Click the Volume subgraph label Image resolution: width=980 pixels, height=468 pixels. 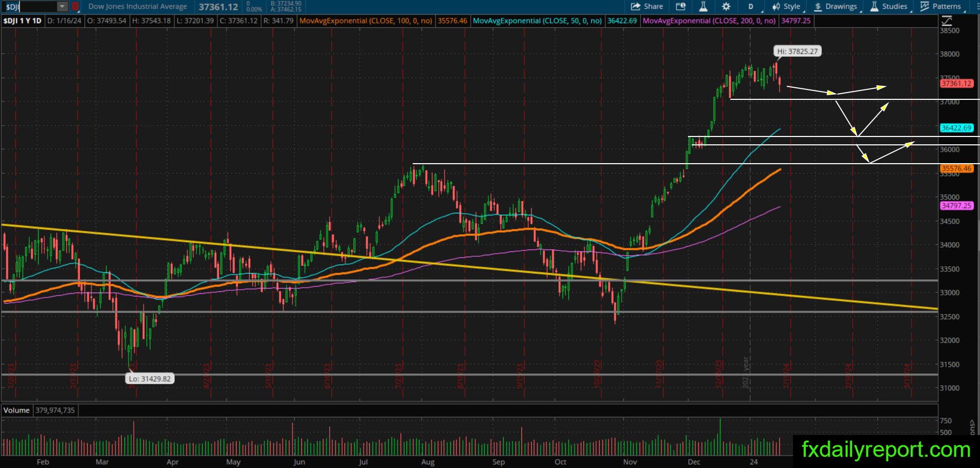(x=17, y=410)
